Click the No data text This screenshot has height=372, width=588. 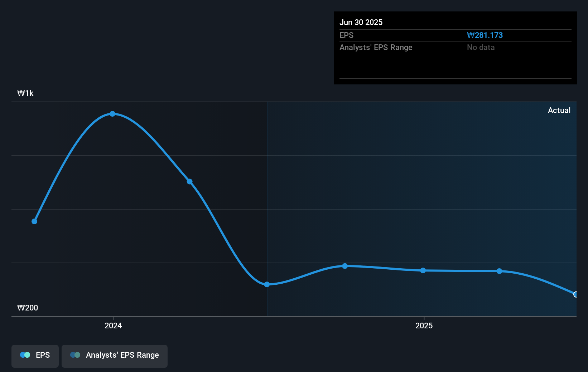(481, 47)
